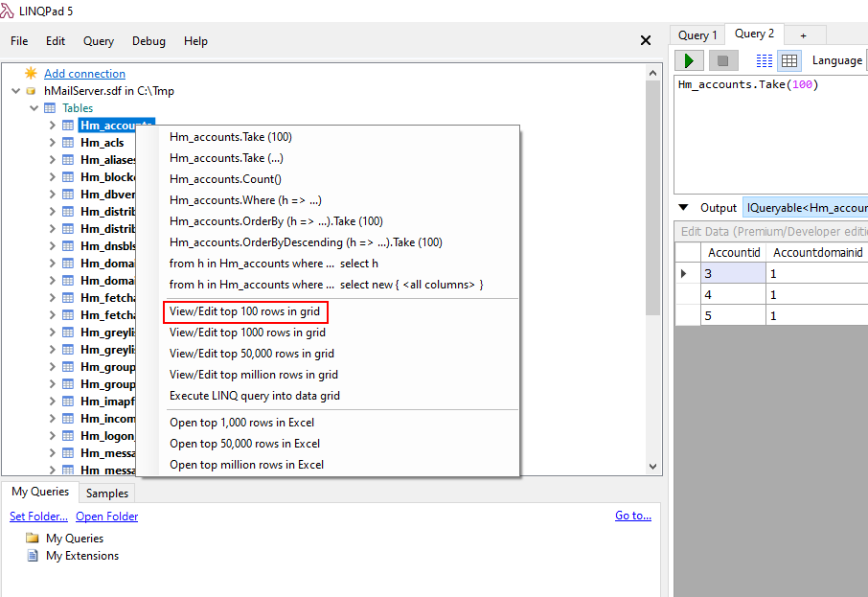The width and height of the screenshot is (868, 597).
Task: Switch results to rich text view icon
Action: 765,60
